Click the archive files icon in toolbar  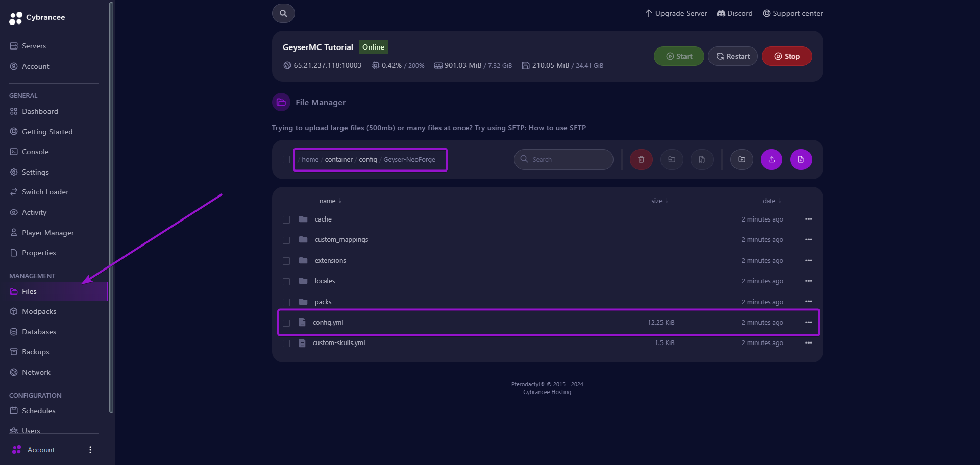tap(702, 160)
